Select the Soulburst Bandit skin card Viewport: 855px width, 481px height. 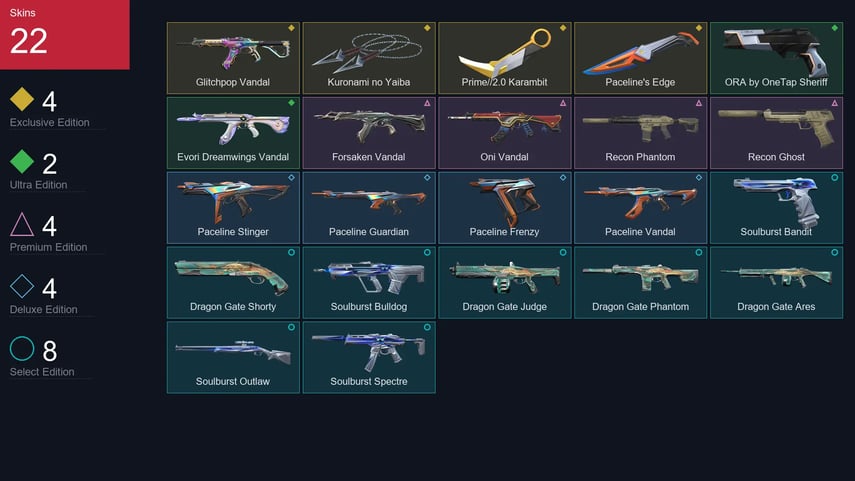click(x=776, y=207)
